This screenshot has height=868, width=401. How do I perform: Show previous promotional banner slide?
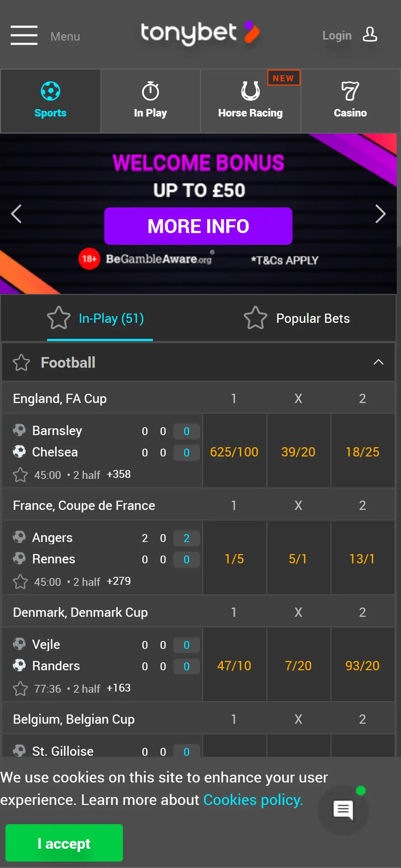tap(16, 214)
